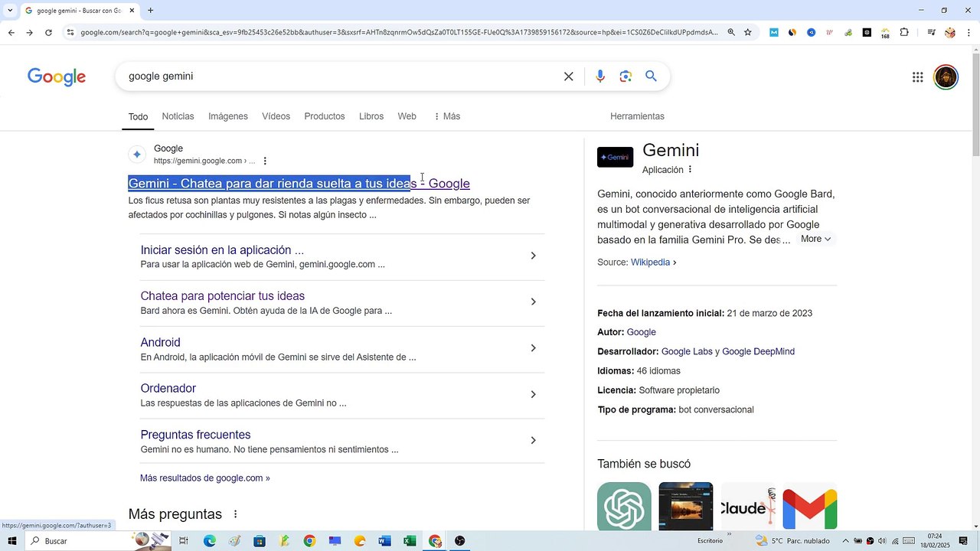Open the Windows notification center
Viewport: 980px width, 551px height.
pos(963,541)
